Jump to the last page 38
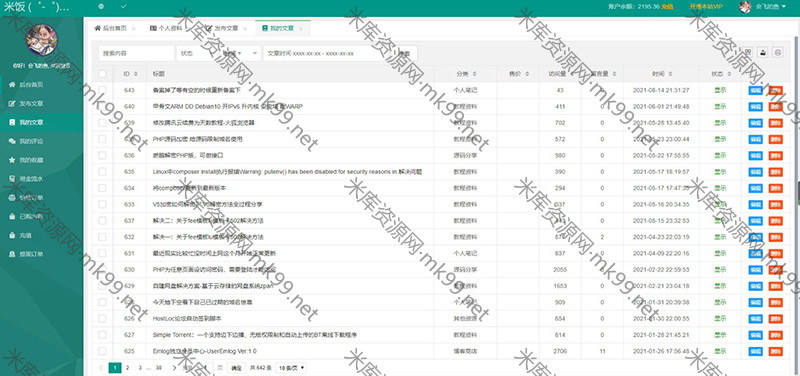 click(x=159, y=367)
